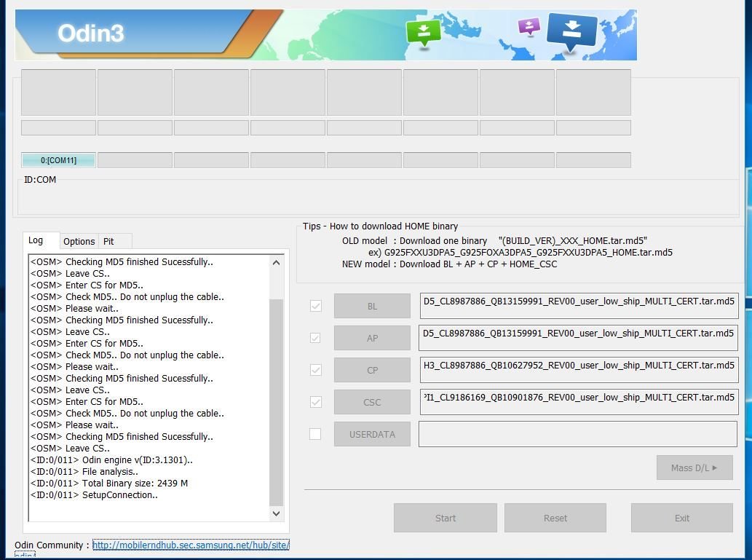Click the CP file button
This screenshot has height=560, width=752.
[x=372, y=370]
